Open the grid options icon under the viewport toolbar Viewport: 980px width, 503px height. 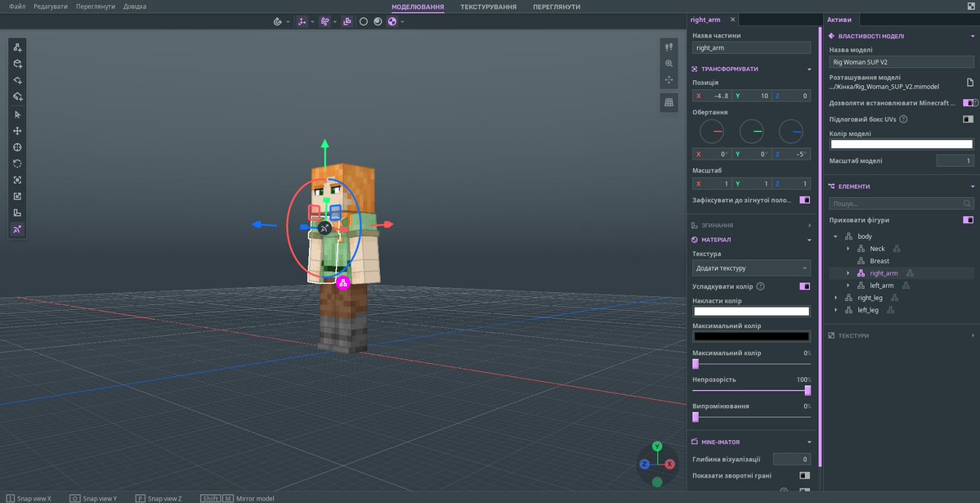[669, 101]
